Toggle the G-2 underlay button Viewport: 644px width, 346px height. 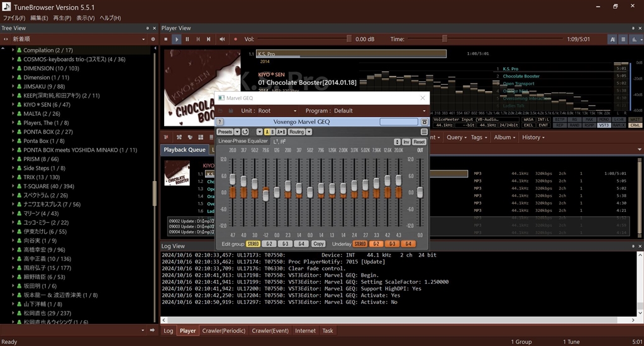point(376,243)
